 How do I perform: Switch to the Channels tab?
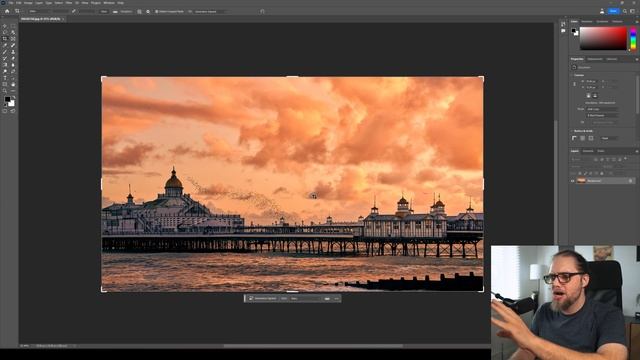click(x=588, y=151)
